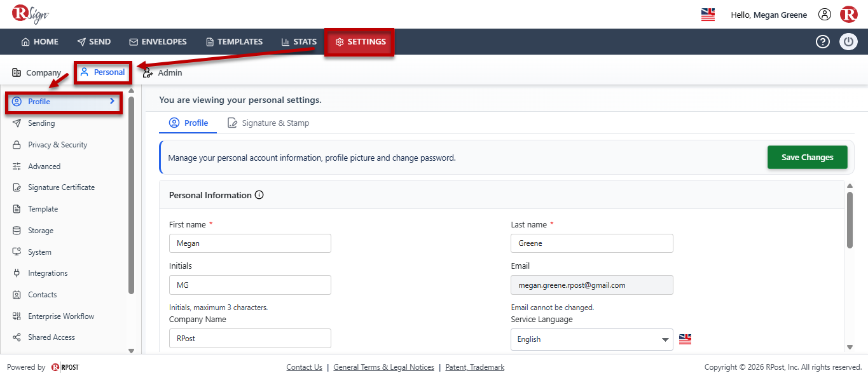Open the STATS menu
The image size is (868, 378).
click(x=299, y=42)
